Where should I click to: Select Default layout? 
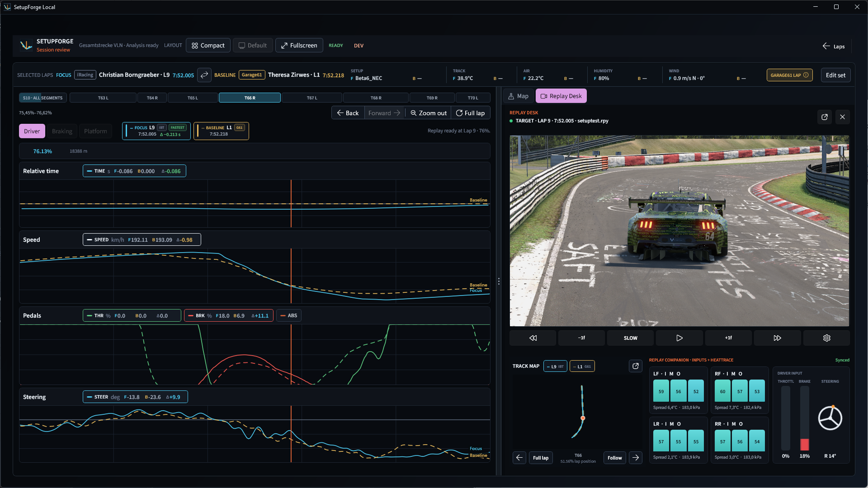click(253, 45)
